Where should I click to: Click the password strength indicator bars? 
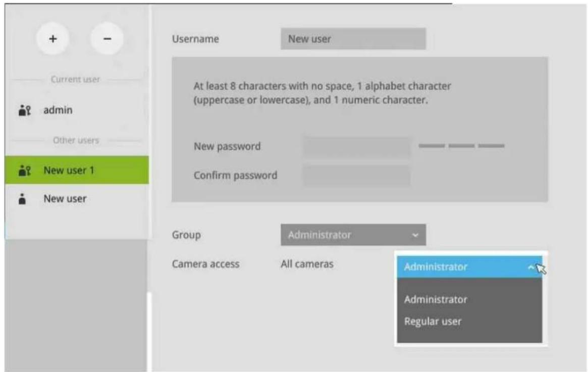pos(462,146)
